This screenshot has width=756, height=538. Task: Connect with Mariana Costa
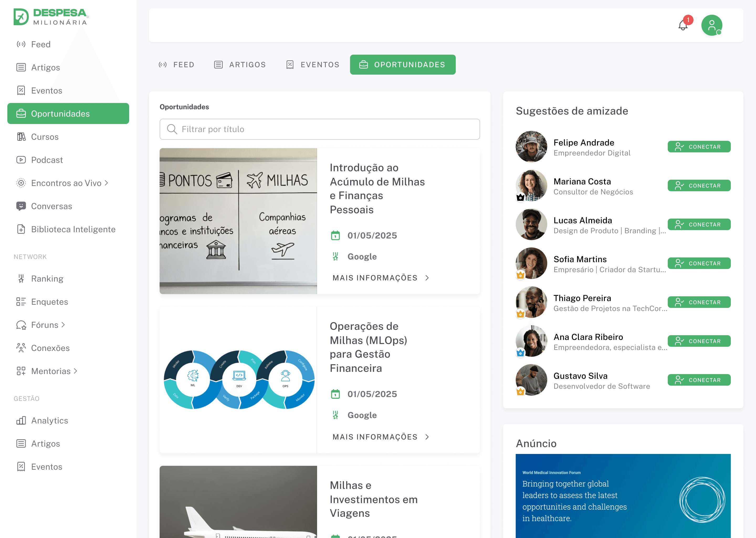point(699,185)
